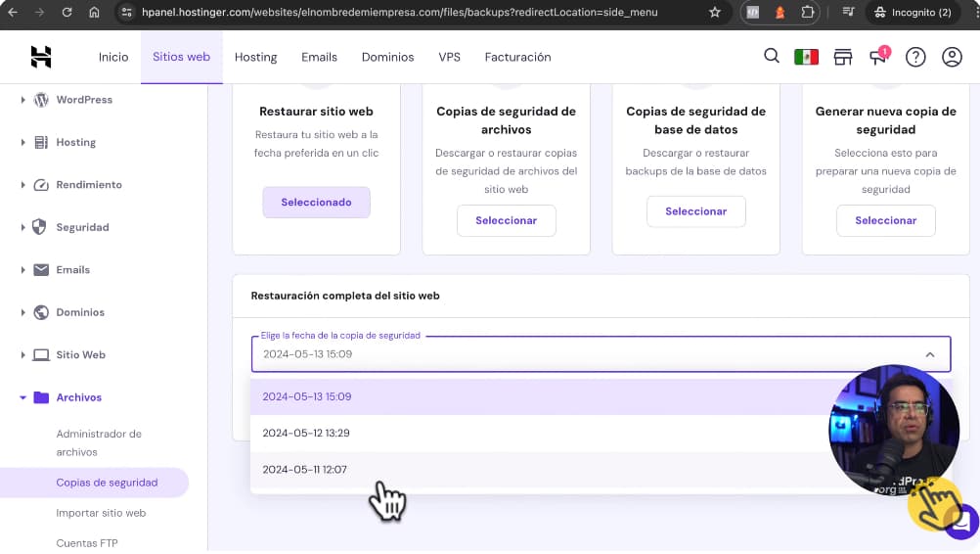The height and width of the screenshot is (554, 980).
Task: Click the backup date selection field
Action: click(601, 354)
